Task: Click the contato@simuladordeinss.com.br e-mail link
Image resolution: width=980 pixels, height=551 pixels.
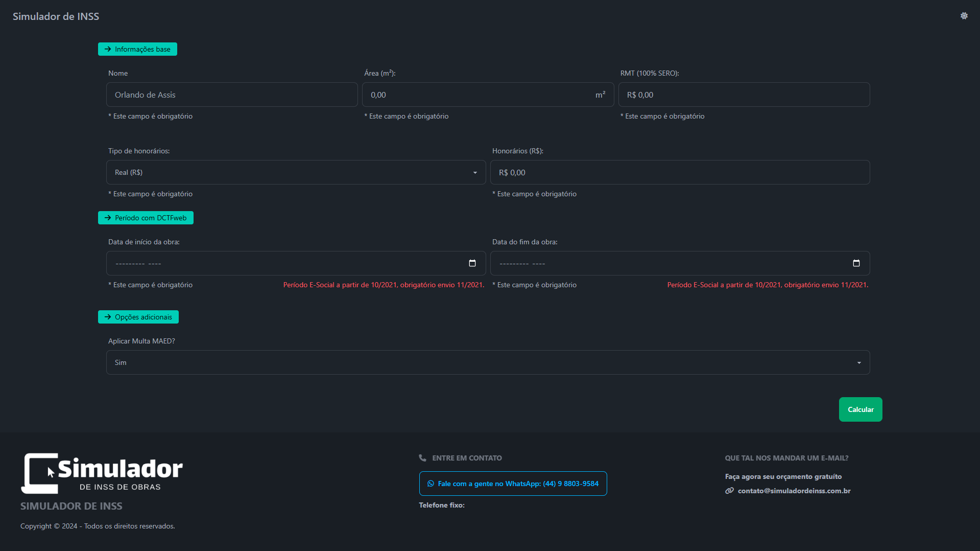Action: click(794, 491)
